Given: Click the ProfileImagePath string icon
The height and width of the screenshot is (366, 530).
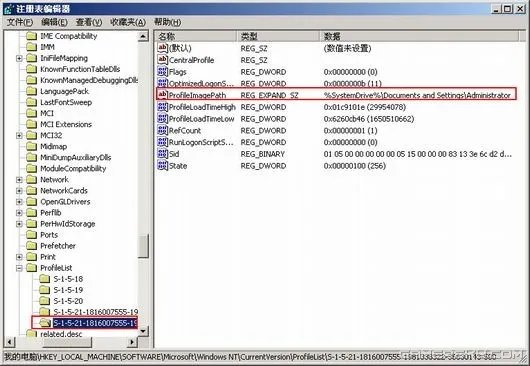Looking at the screenshot, I should coord(163,95).
